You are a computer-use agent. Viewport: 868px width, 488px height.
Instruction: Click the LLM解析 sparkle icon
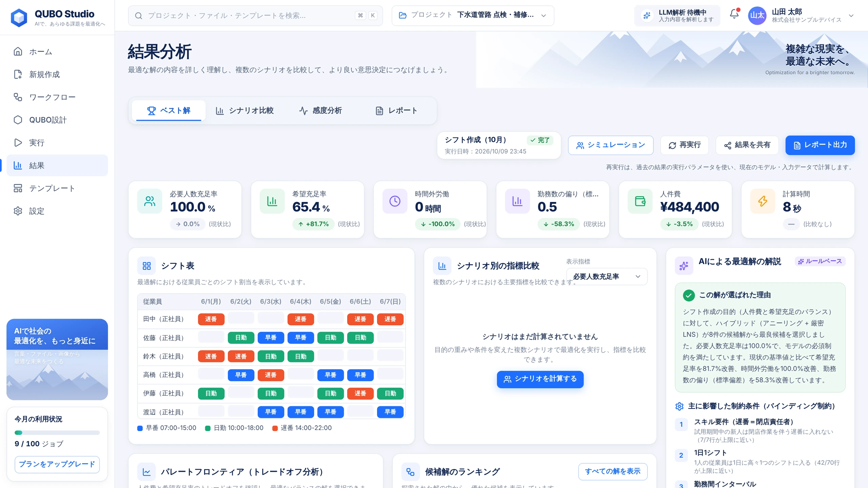647,16
